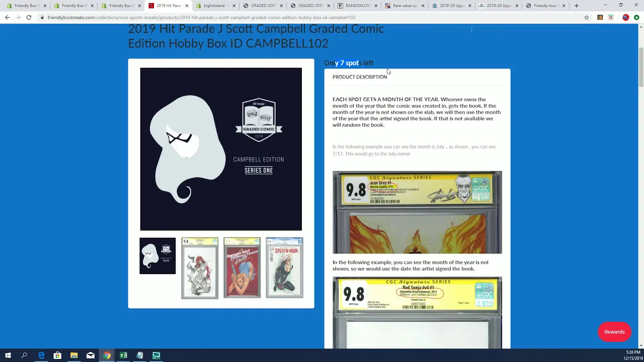This screenshot has width=644, height=362.
Task: Click the forward navigation arrow
Action: tap(18, 17)
